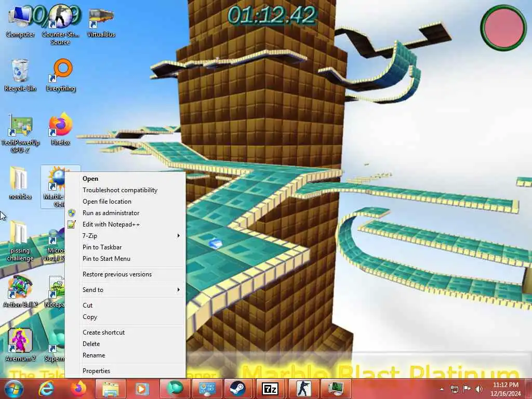Launch Firefox from the taskbar
The image size is (532, 399).
tap(78, 389)
